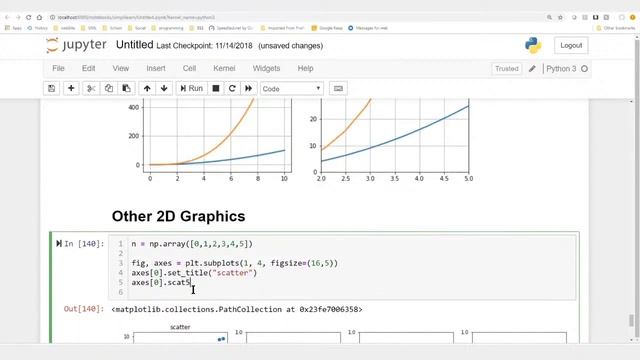The height and width of the screenshot is (360, 640).
Task: Restart the kernel icon
Action: pos(232,89)
